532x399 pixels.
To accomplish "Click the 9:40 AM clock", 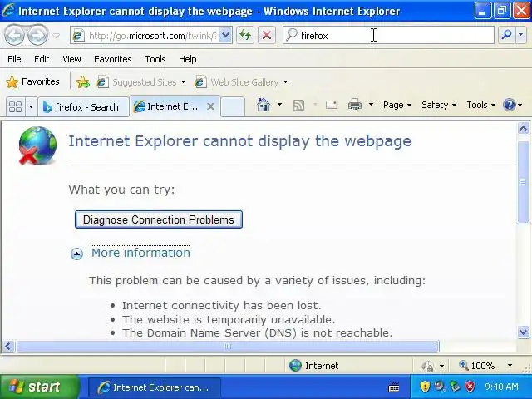I will tap(501, 387).
